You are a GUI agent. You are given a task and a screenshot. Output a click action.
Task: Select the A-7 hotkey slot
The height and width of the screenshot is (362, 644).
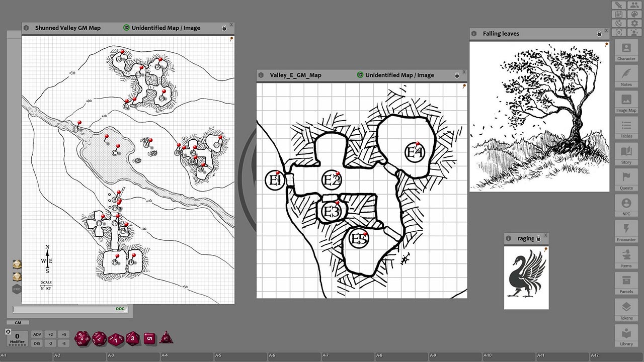point(349,356)
